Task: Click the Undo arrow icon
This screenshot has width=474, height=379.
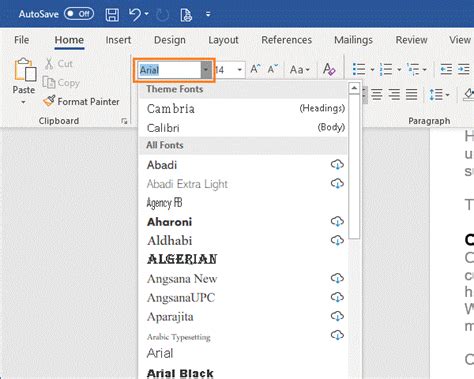Action: point(135,15)
